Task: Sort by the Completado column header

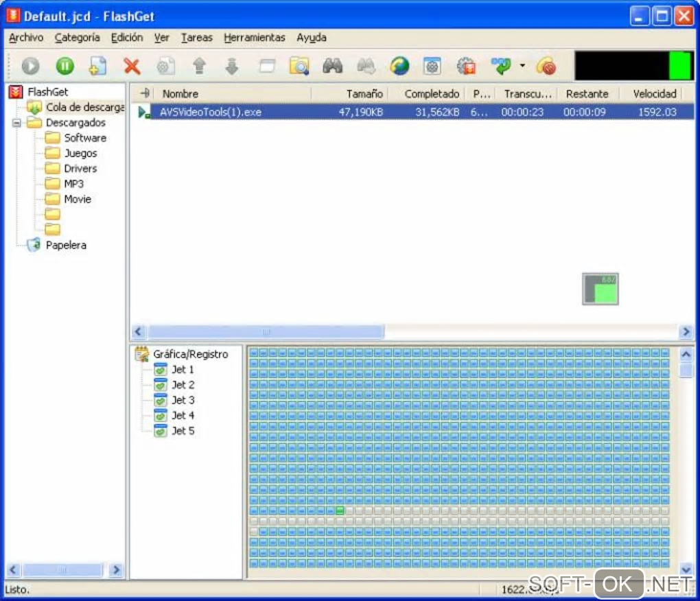Action: 426,94
